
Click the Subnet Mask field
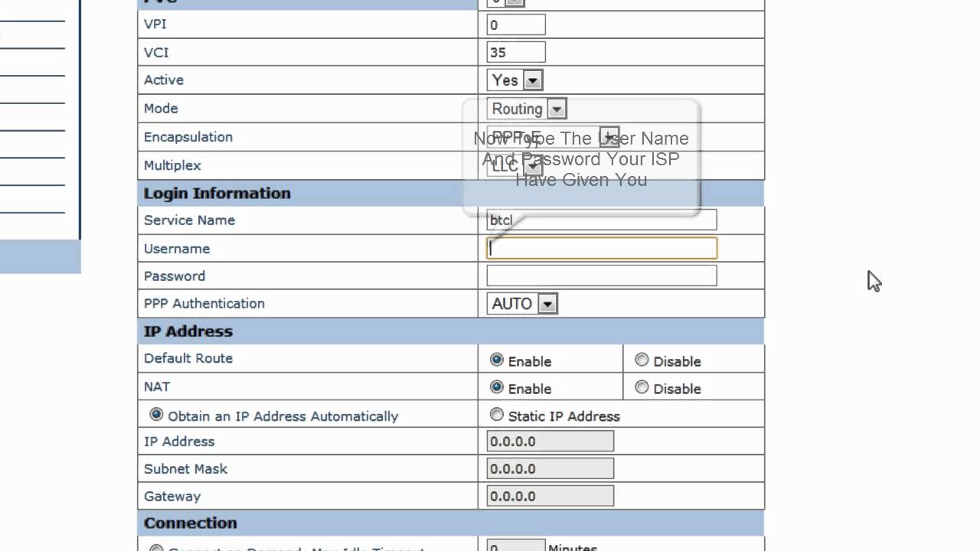[x=550, y=468]
